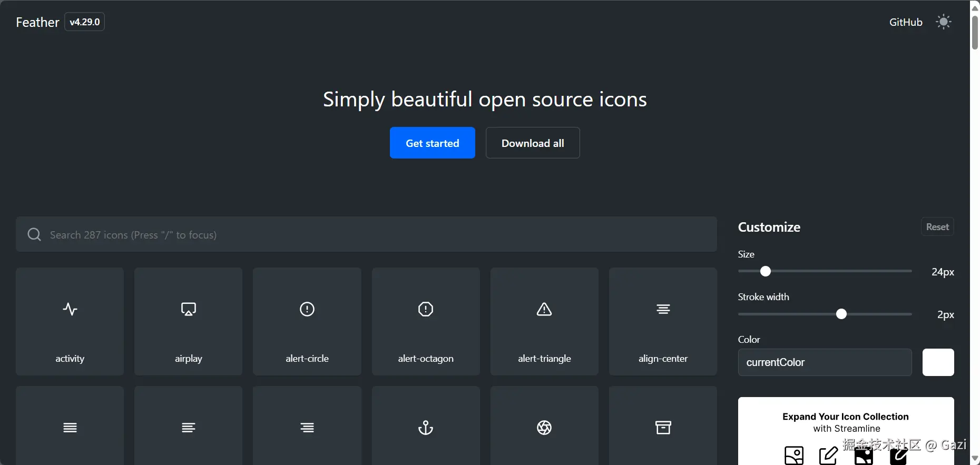Screen dimensions: 980x465
Task: Open the v4.29.0 version badge
Action: pos(85,22)
